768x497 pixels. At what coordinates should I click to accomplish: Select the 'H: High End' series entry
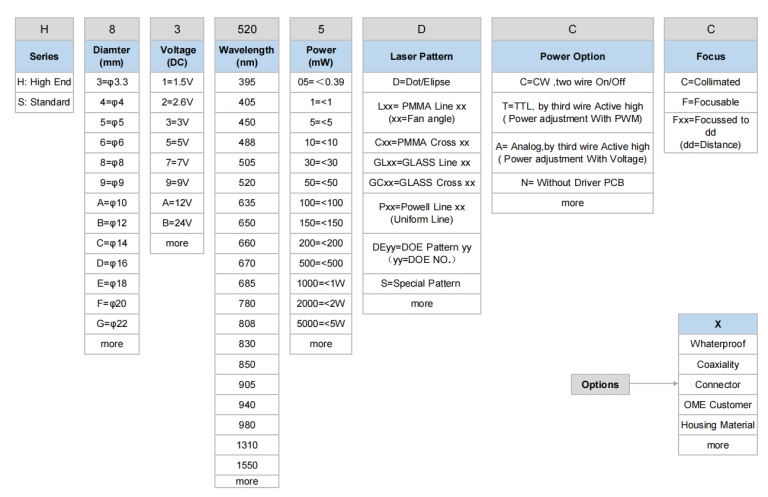point(44,82)
